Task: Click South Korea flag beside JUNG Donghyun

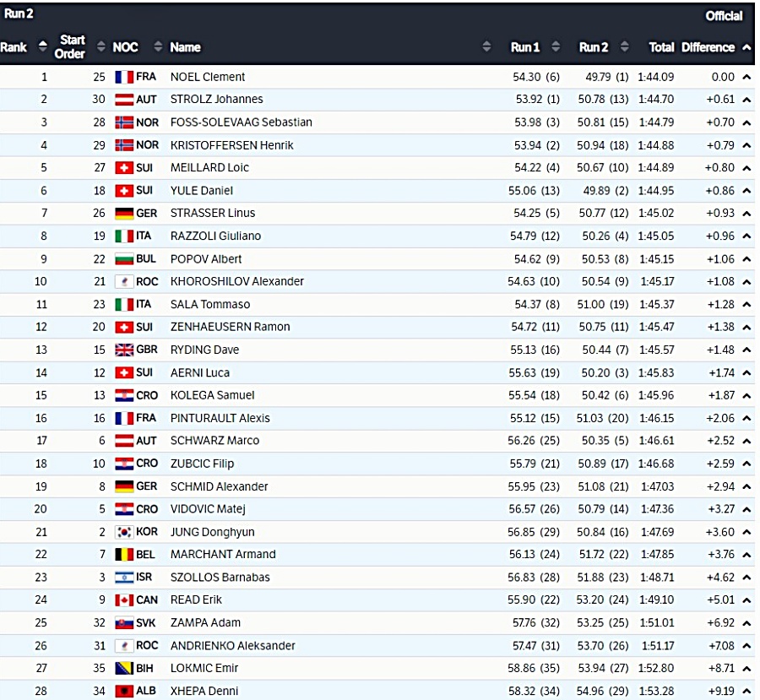Action: pyautogui.click(x=124, y=532)
